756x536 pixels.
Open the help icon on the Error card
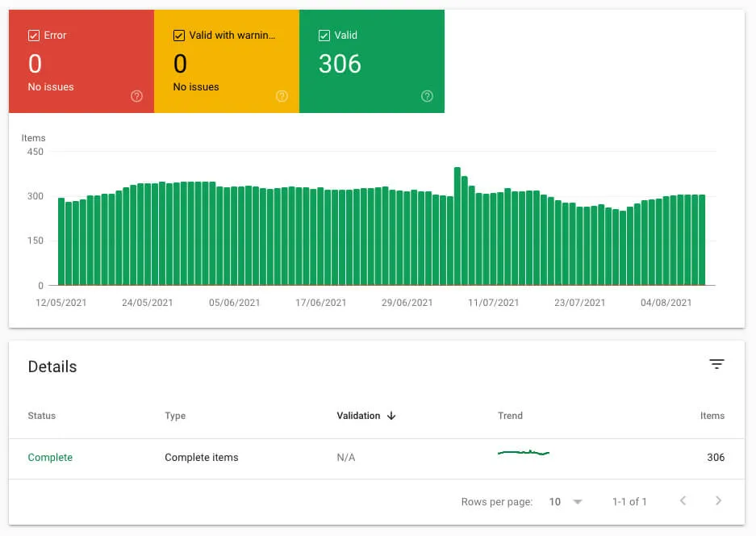[x=136, y=95]
